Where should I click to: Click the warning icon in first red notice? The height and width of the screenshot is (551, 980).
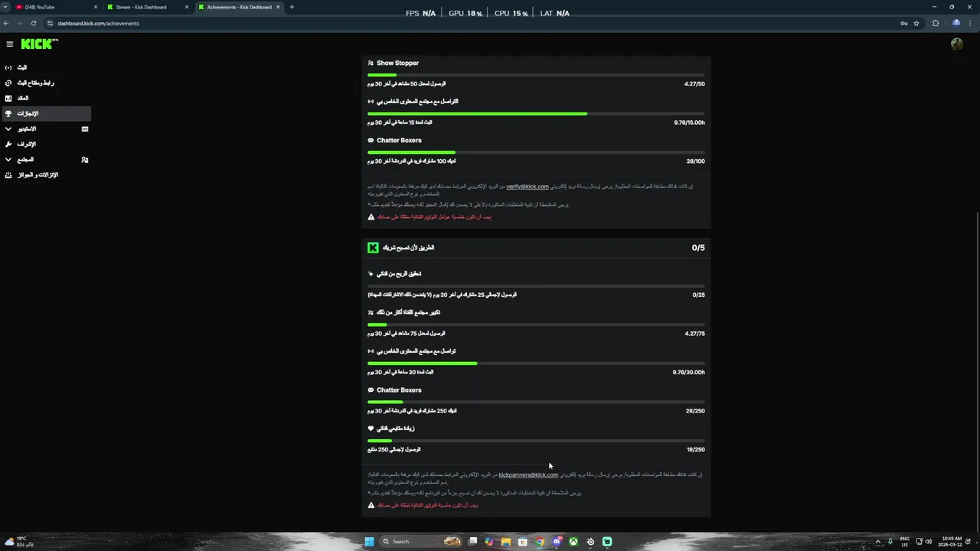click(371, 217)
